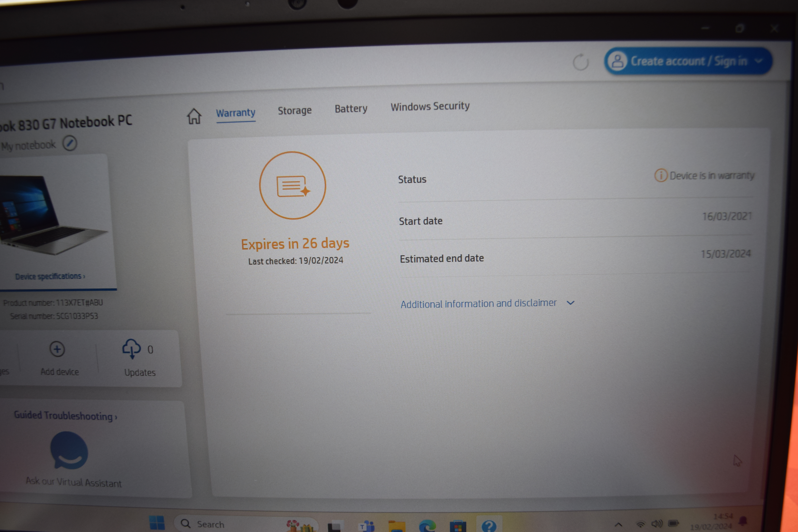Edit the My notebook nickname pencil icon
This screenshot has height=532, width=798.
[70, 144]
